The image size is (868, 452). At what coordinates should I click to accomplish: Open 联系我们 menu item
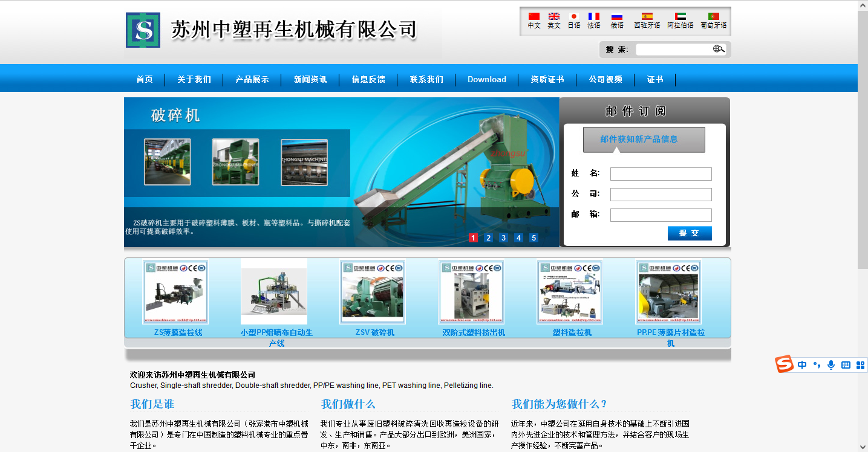point(426,79)
